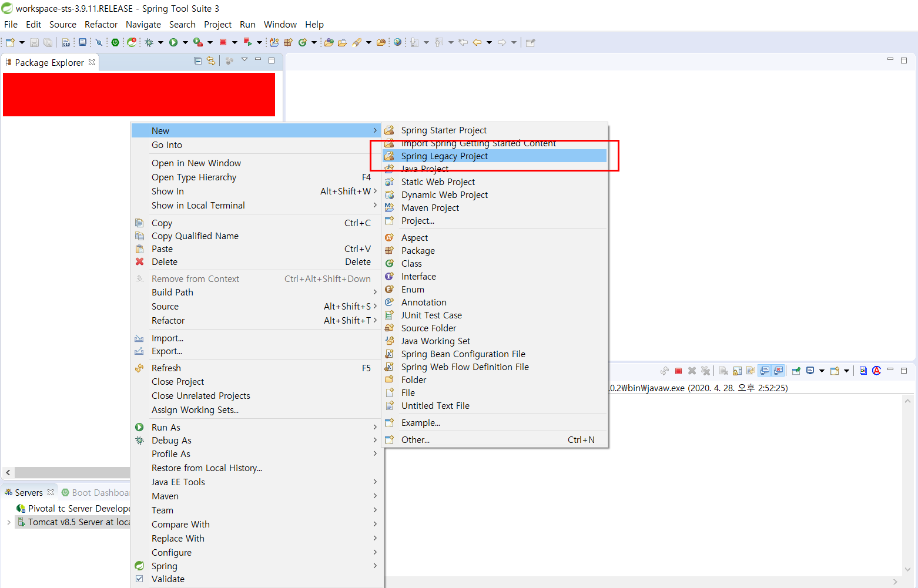Toggle Link with Editor in Package Explorer
This screenshot has height=588, width=918.
tap(211, 61)
